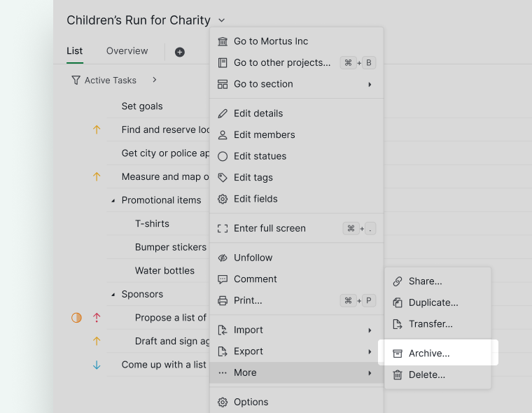Screen dimensions: 532x413
Task: Click the person icon for Edit members
Action: [x=223, y=135]
